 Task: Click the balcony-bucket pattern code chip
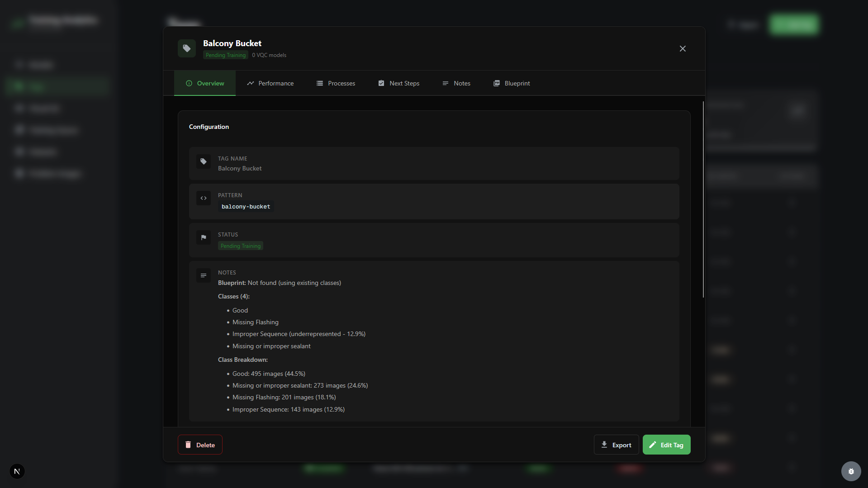pos(246,207)
